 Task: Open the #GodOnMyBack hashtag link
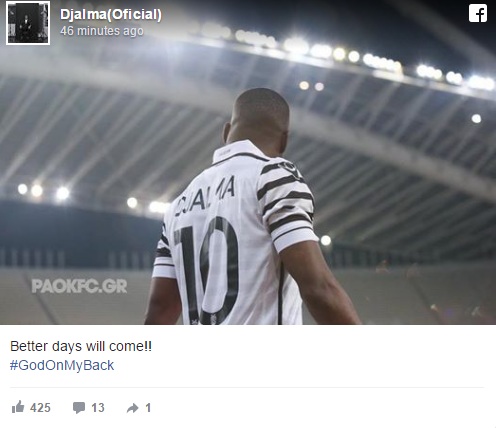[62, 365]
